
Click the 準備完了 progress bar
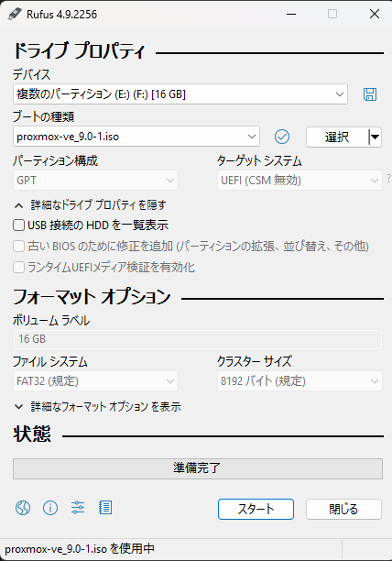[198, 468]
